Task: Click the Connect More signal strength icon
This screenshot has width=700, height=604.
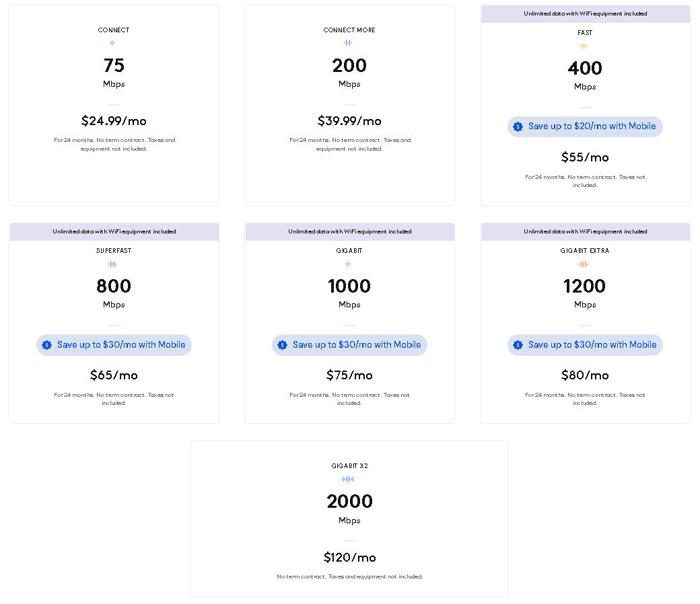Action: (349, 42)
